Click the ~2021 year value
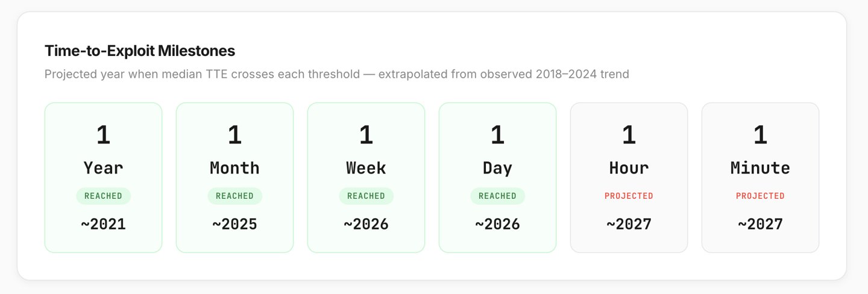Screen dimensions: 868x294 coord(103,225)
